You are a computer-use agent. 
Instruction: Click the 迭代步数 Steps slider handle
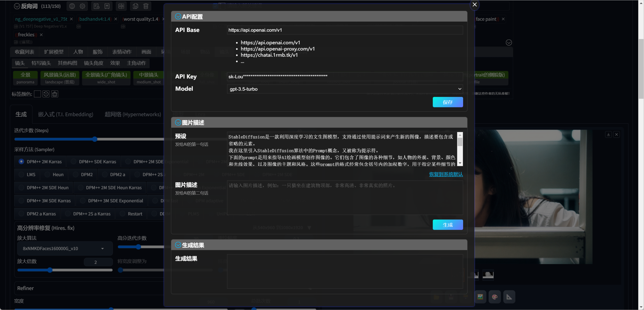[95, 139]
